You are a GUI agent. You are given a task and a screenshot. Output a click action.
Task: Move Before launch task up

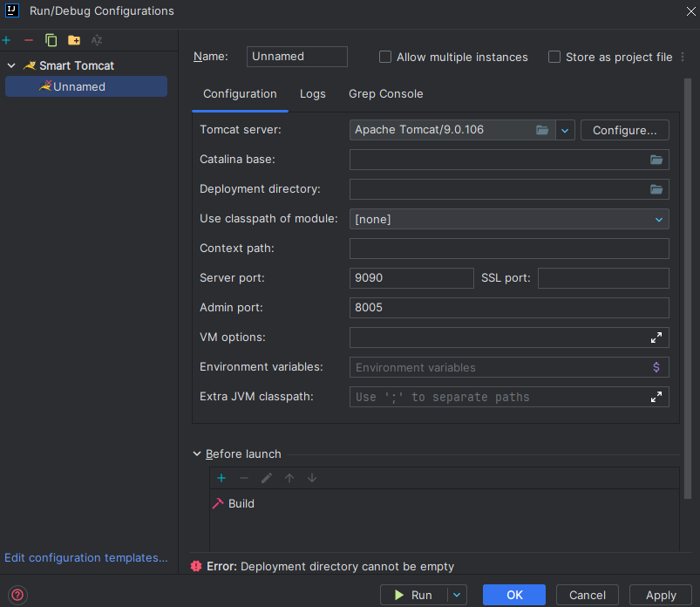click(x=289, y=478)
